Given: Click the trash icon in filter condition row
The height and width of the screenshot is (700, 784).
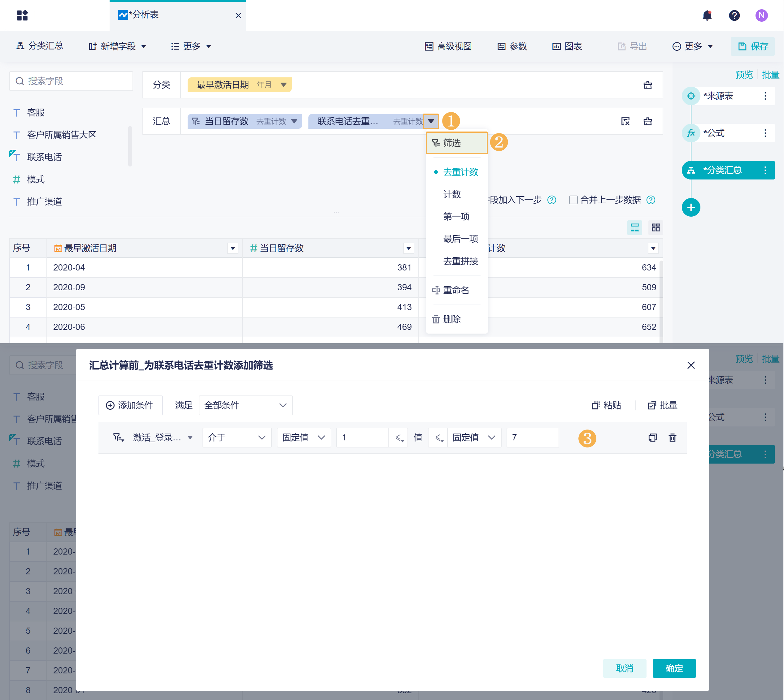Looking at the screenshot, I should click(x=673, y=437).
